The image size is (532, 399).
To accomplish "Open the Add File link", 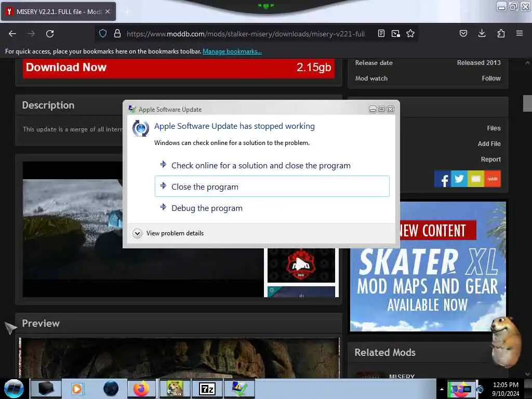I will click(x=489, y=144).
